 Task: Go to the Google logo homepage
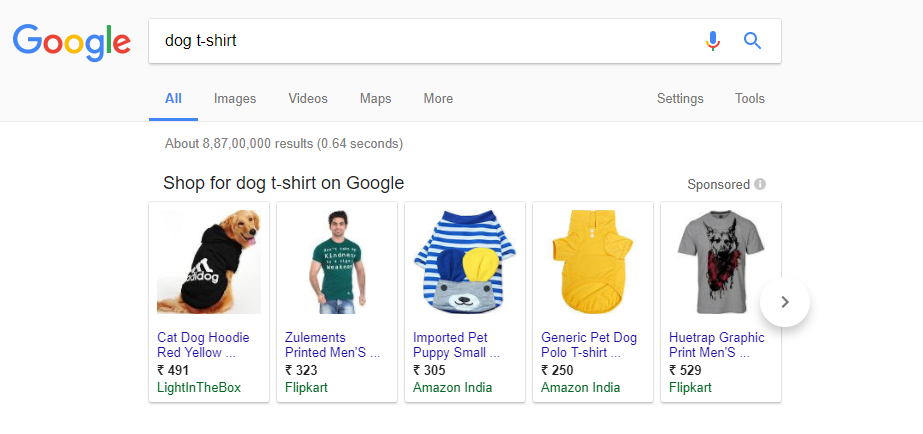72,40
